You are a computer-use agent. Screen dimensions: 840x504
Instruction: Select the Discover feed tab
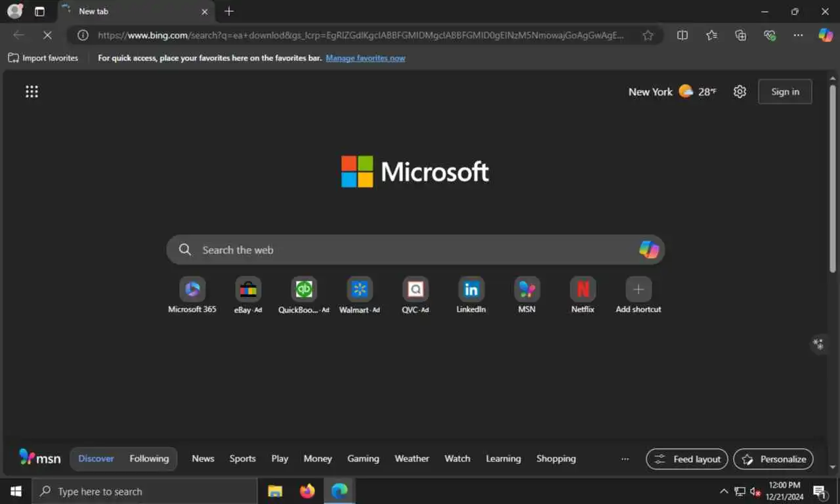(x=96, y=459)
